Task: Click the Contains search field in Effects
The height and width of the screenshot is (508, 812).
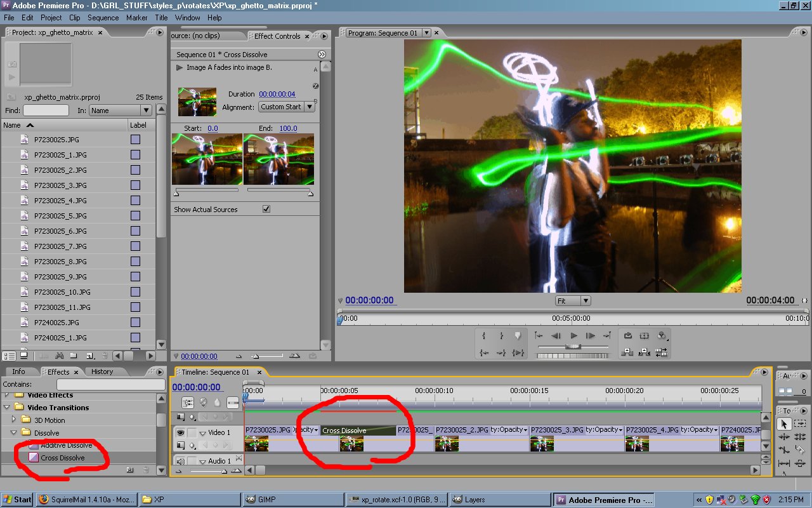Action: [111, 384]
